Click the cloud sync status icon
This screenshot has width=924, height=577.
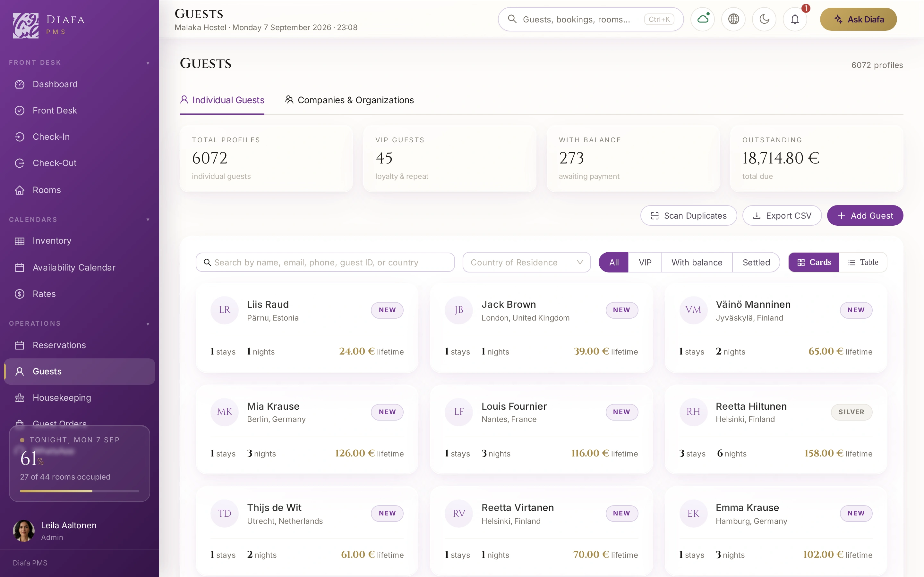pyautogui.click(x=703, y=19)
